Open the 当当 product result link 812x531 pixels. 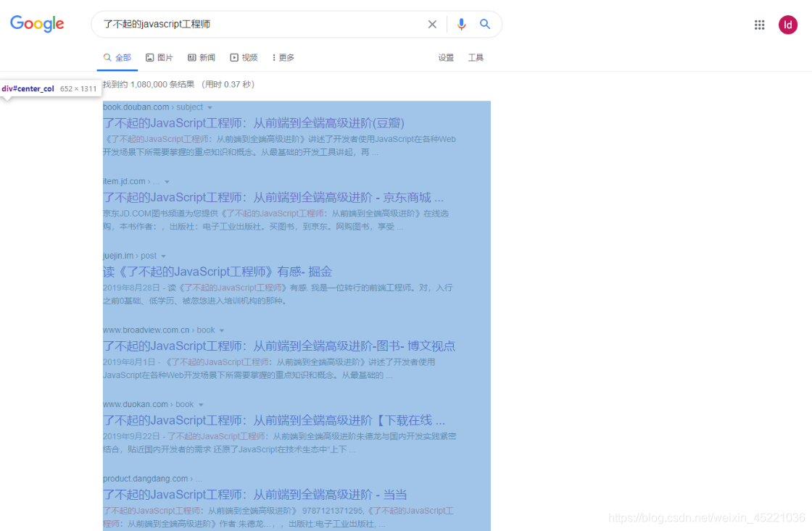pos(254,494)
